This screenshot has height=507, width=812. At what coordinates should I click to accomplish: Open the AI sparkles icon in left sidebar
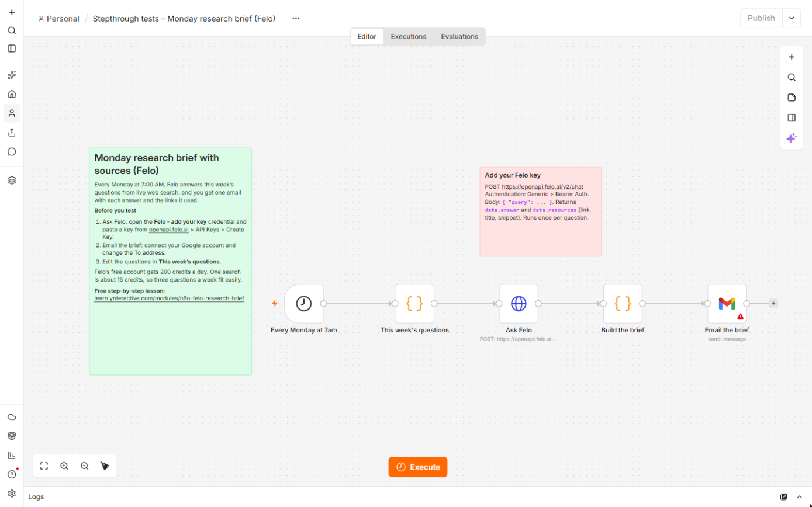coord(12,75)
